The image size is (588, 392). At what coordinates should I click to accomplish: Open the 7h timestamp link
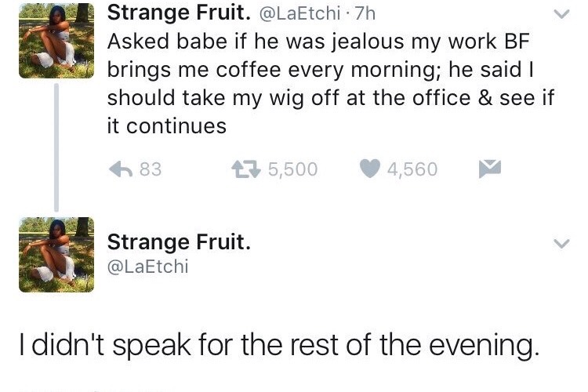point(365,13)
